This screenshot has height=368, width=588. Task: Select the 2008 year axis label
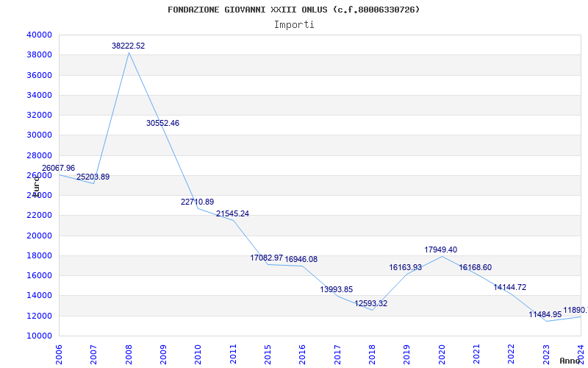pos(129,355)
